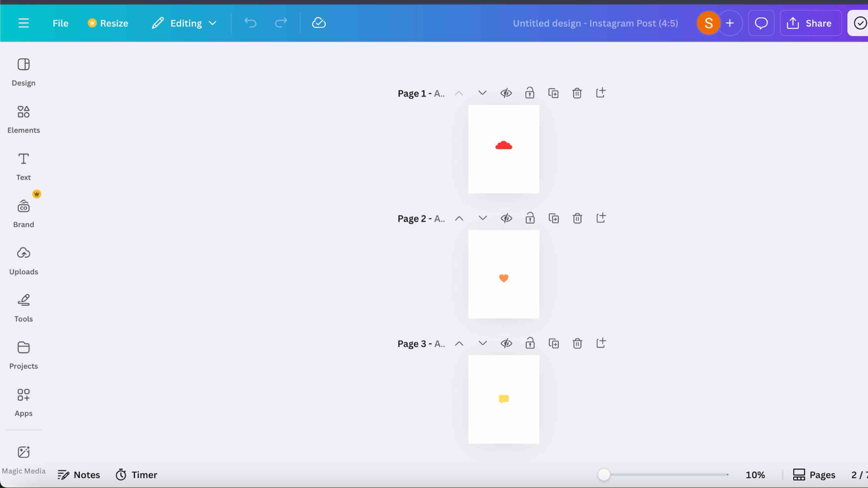868x488 pixels.
Task: Open the Projects panel
Action: [24, 354]
